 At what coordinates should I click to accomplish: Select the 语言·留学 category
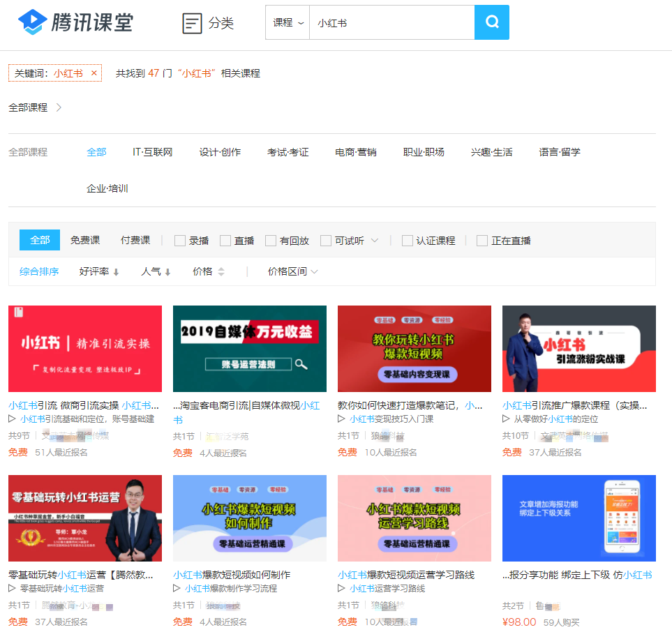[x=560, y=152]
